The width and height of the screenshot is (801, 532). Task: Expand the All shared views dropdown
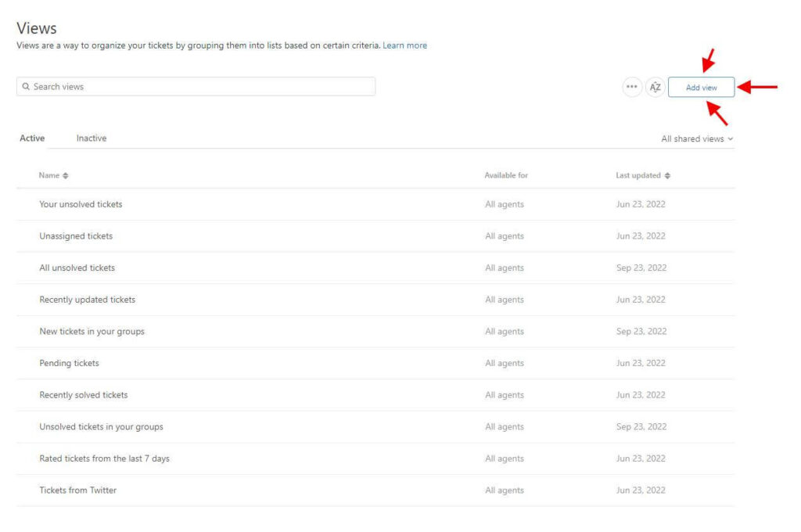697,138
